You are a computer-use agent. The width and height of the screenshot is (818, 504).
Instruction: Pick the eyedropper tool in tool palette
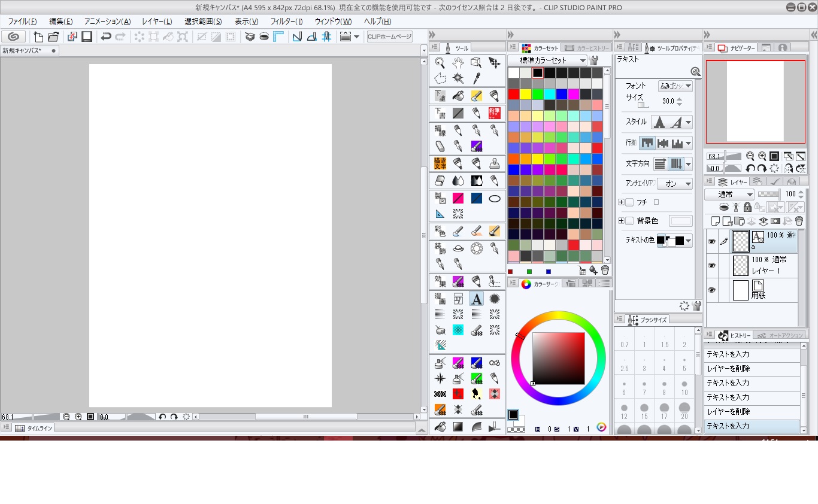coord(477,78)
